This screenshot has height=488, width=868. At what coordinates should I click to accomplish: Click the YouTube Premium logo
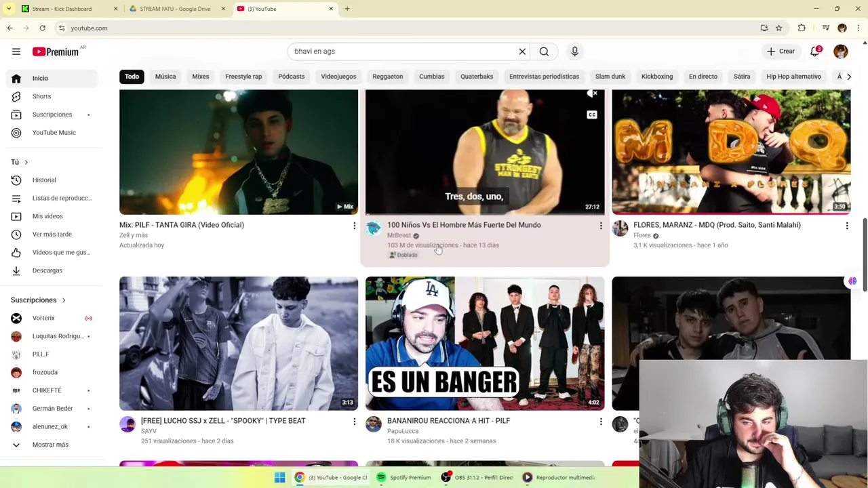(56, 52)
